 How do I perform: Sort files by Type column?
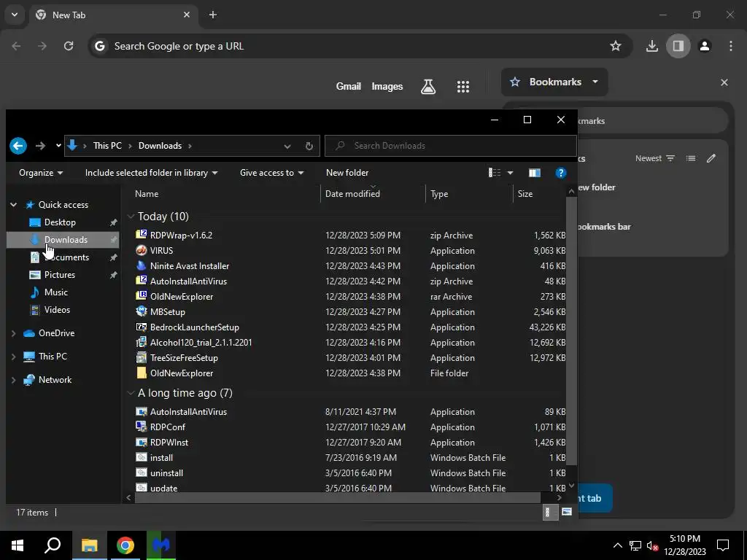tap(438, 194)
